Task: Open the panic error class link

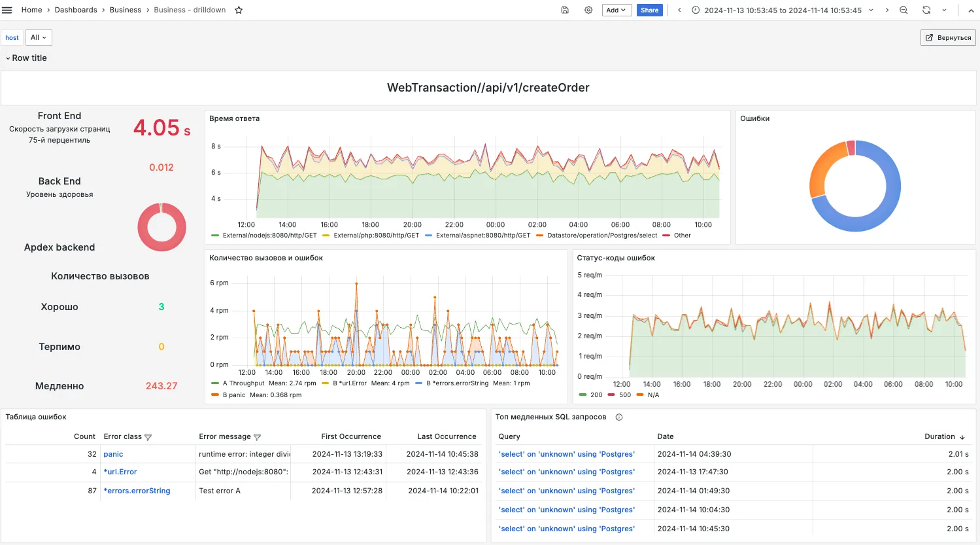Action: pyautogui.click(x=113, y=454)
